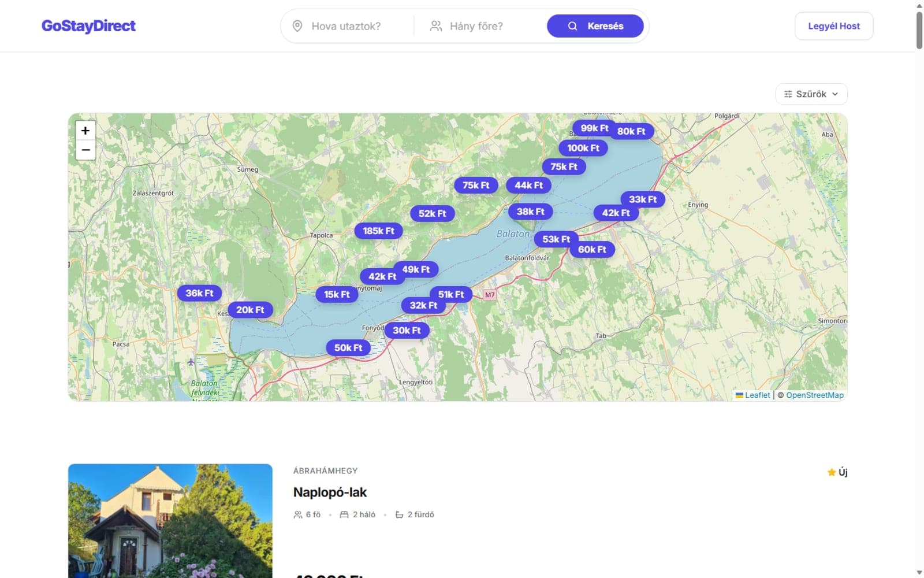Select the 99k Ft map price marker
Viewport: 924px width, 578px height.
(x=594, y=128)
